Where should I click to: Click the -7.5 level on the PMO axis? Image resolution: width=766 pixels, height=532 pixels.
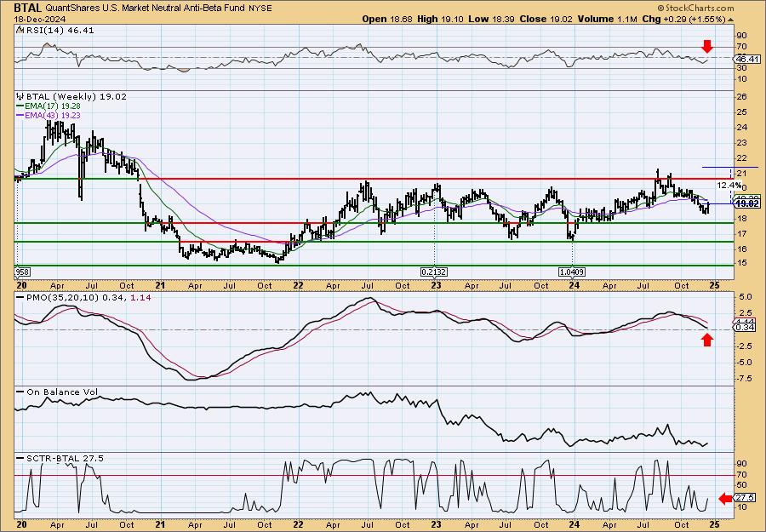click(743, 378)
